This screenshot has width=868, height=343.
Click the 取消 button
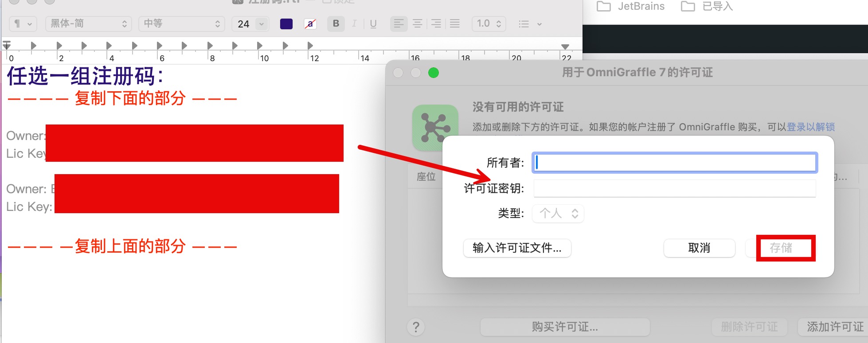click(x=699, y=248)
